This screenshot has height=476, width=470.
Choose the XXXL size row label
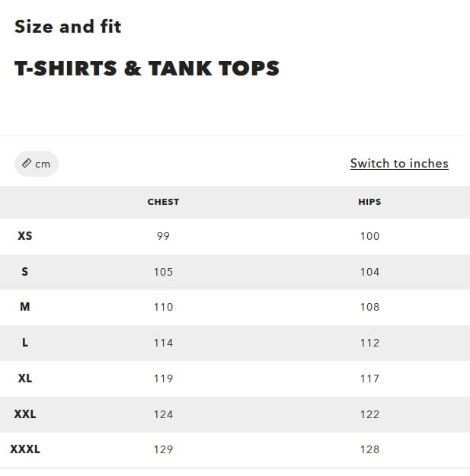click(x=25, y=449)
